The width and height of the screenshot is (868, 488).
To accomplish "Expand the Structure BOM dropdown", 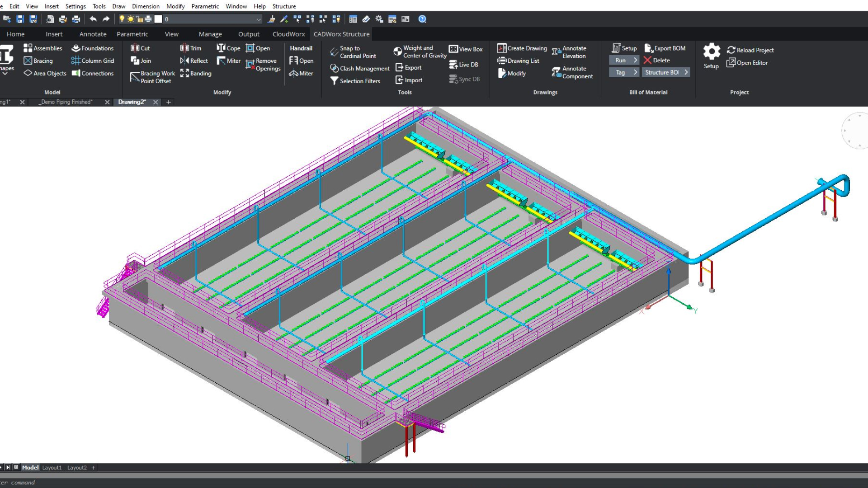I will click(x=686, y=72).
